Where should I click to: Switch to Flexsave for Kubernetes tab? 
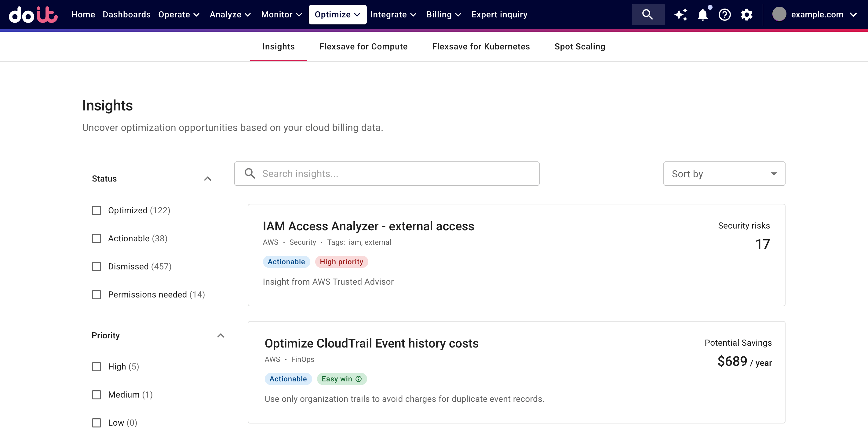(x=481, y=46)
